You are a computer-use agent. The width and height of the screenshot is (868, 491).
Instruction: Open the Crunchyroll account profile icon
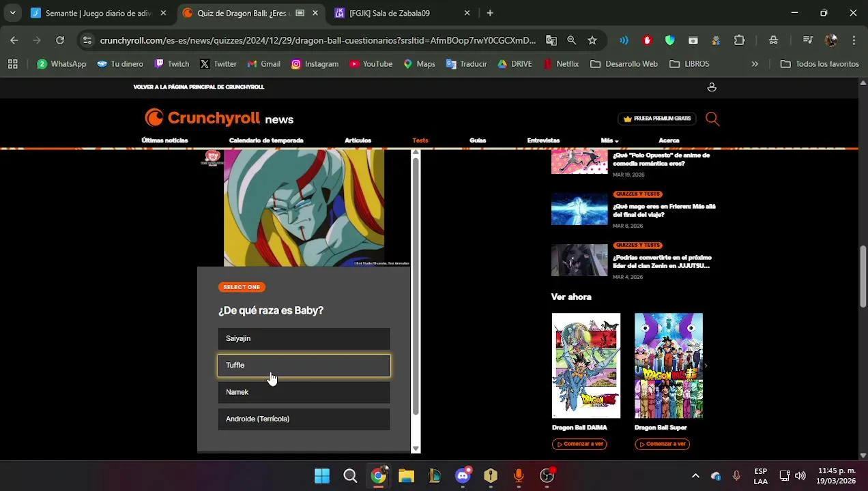point(712,87)
